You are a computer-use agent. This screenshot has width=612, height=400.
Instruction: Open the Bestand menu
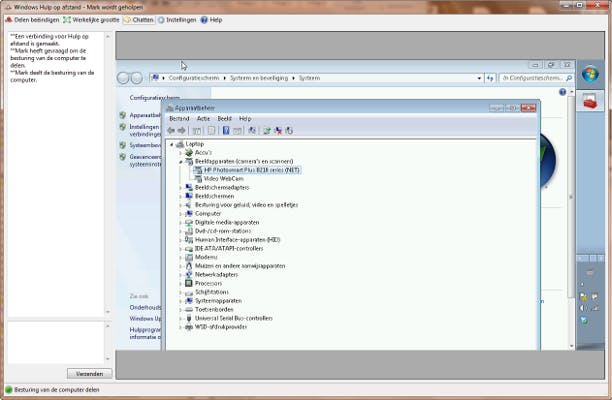tap(179, 119)
